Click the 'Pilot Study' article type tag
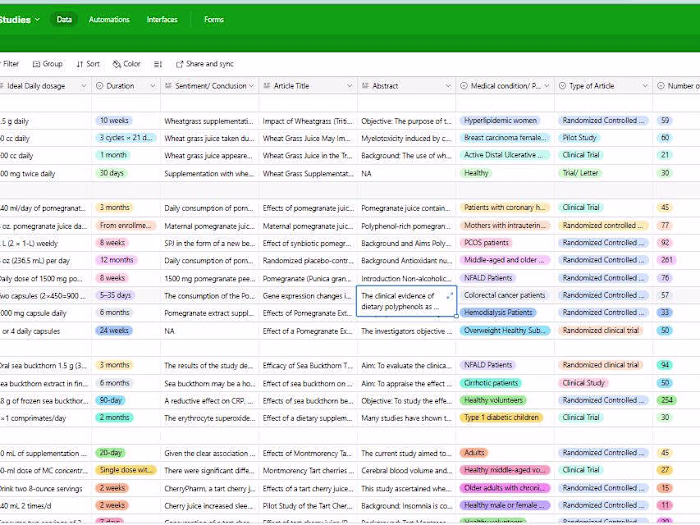700x525 pixels. (x=579, y=138)
